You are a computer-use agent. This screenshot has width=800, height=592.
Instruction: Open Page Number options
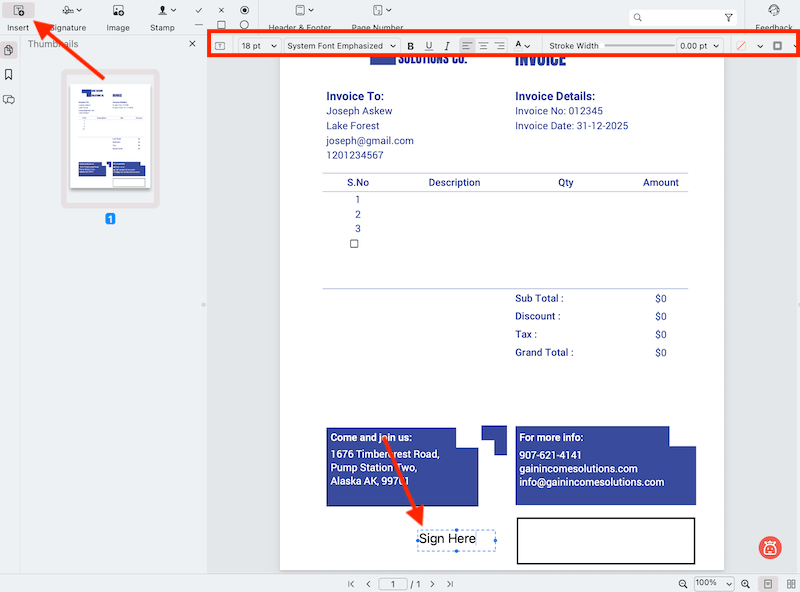378,17
